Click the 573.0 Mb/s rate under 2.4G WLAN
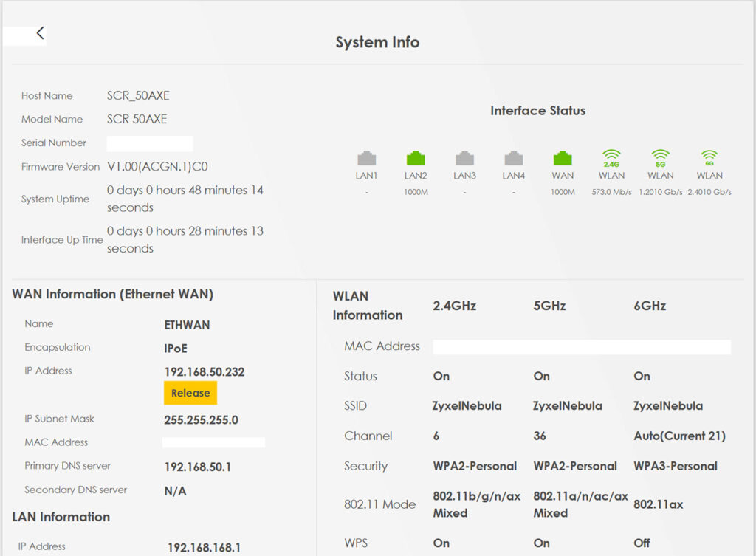Viewport: 756px width, 556px height. [611, 191]
